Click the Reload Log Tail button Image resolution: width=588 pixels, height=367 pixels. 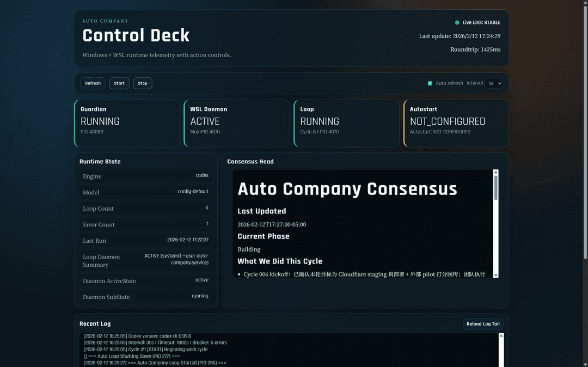click(x=483, y=324)
